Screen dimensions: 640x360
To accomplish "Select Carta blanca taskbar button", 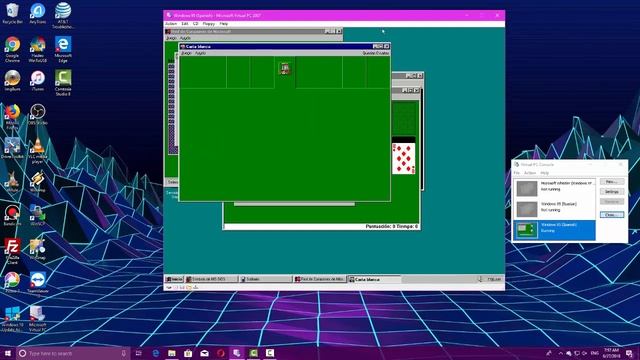I will click(374, 279).
